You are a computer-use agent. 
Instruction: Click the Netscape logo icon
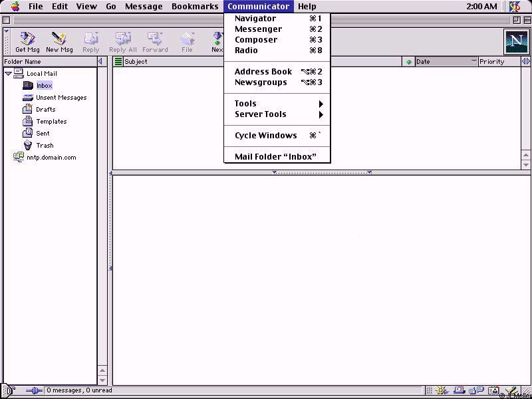point(516,42)
